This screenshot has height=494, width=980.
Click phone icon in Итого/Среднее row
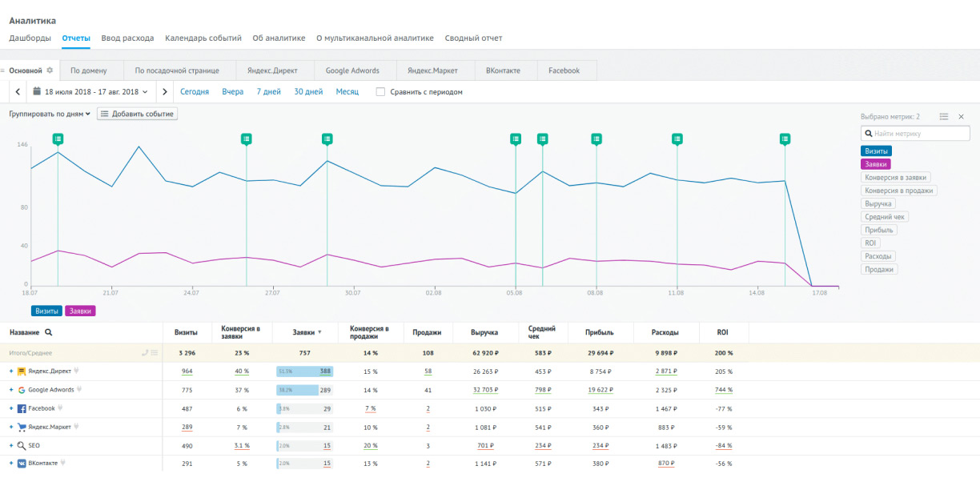click(x=145, y=352)
